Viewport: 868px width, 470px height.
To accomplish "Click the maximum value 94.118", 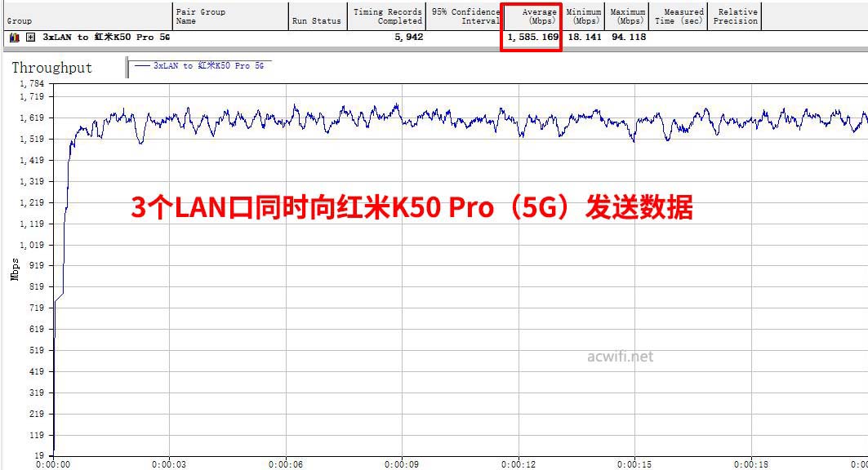I will coord(629,37).
